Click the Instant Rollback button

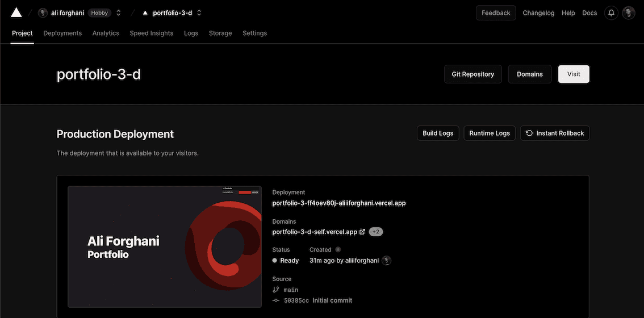[x=555, y=133]
